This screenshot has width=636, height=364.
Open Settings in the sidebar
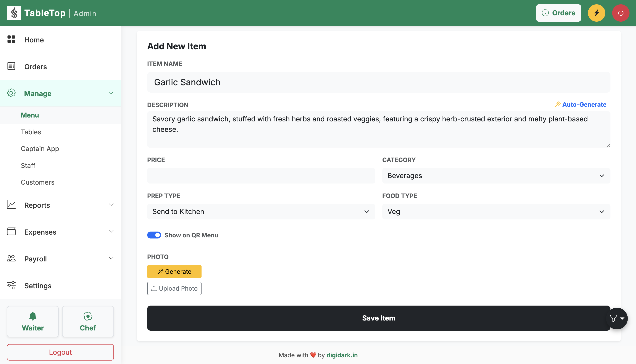[x=60, y=285]
